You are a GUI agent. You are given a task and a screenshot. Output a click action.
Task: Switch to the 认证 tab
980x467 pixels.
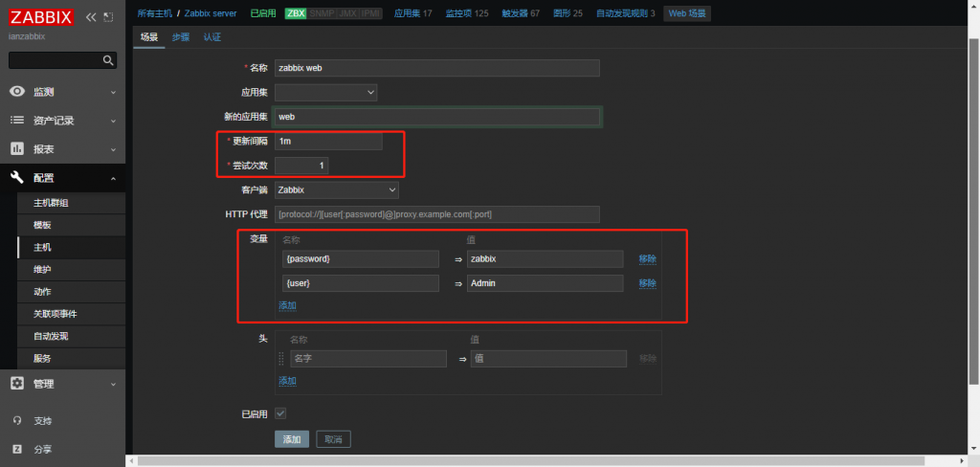tap(212, 37)
